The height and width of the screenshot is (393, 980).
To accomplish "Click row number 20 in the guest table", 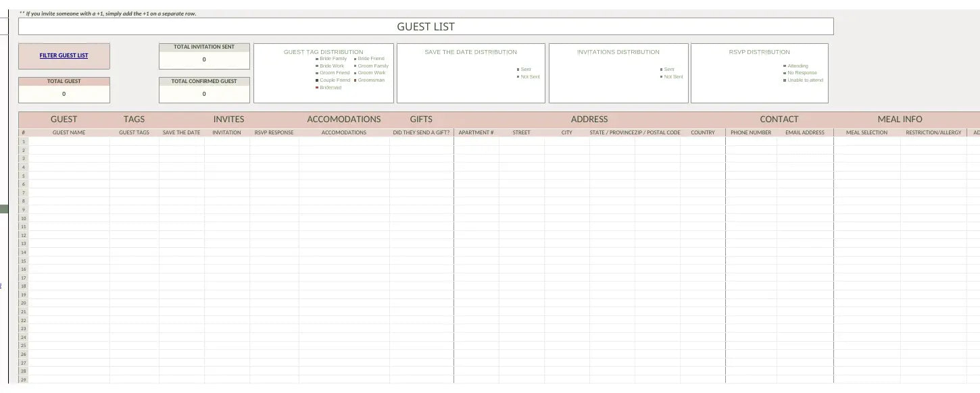I will (24, 303).
